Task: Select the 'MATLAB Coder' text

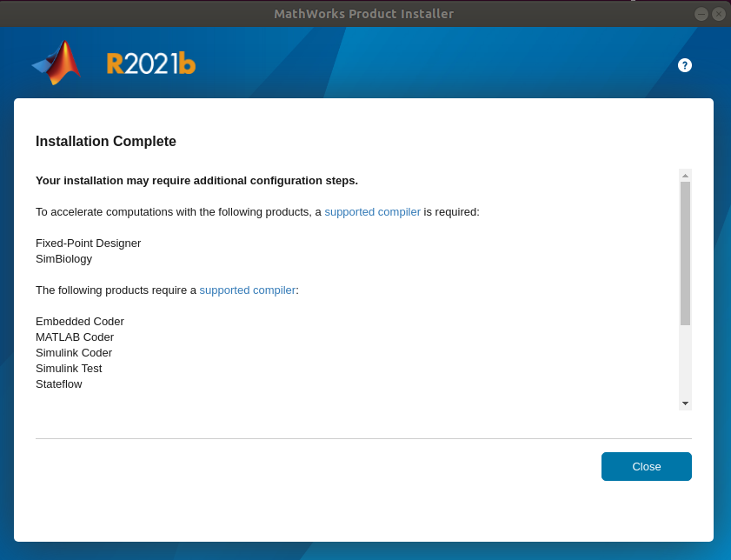Action: point(75,337)
